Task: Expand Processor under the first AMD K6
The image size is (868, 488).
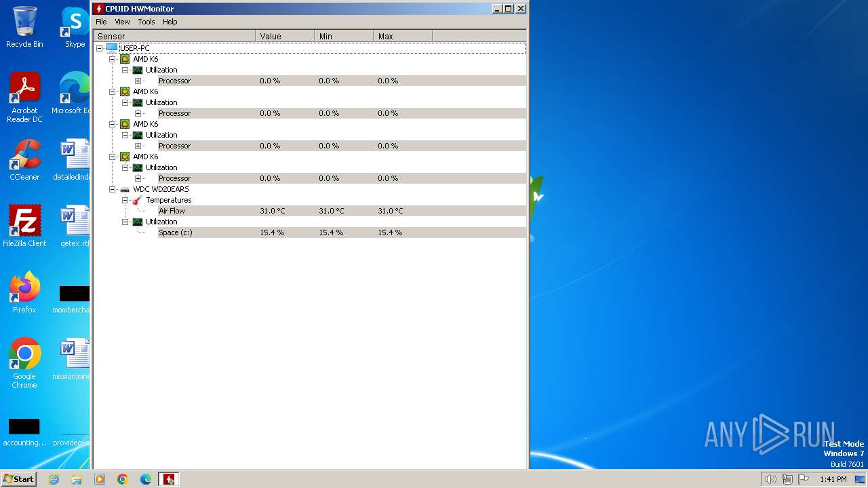Action: click(x=138, y=81)
